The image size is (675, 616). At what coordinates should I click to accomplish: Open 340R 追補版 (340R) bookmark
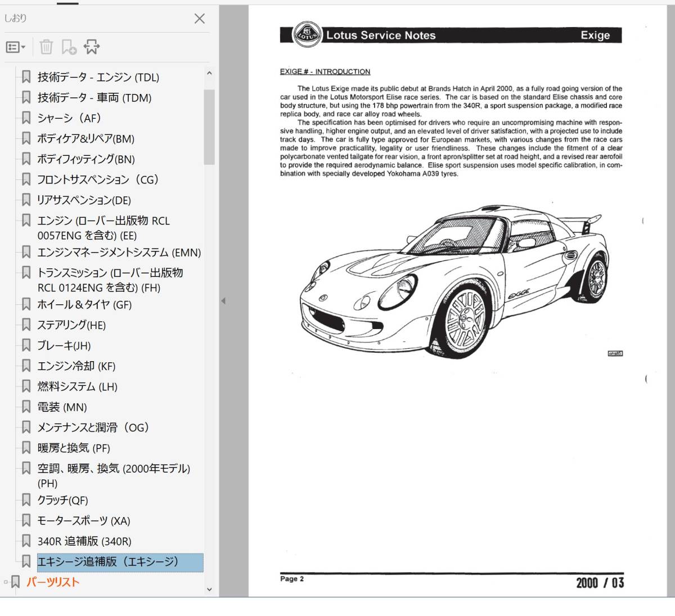pyautogui.click(x=84, y=542)
